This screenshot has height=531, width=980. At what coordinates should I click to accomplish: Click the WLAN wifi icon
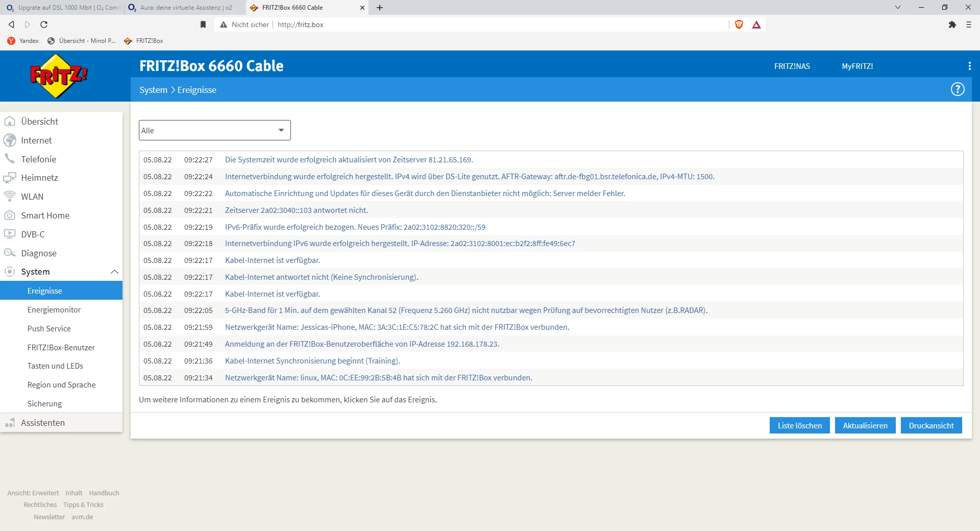click(10, 197)
